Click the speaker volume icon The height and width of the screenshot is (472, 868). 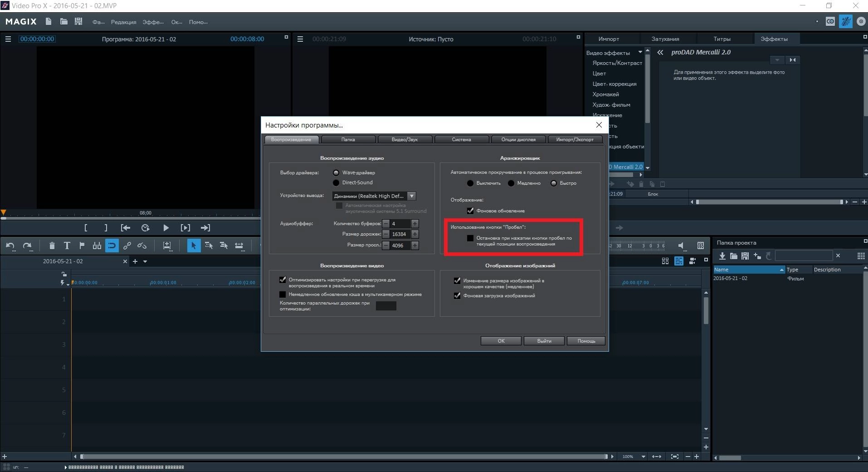[x=681, y=246]
